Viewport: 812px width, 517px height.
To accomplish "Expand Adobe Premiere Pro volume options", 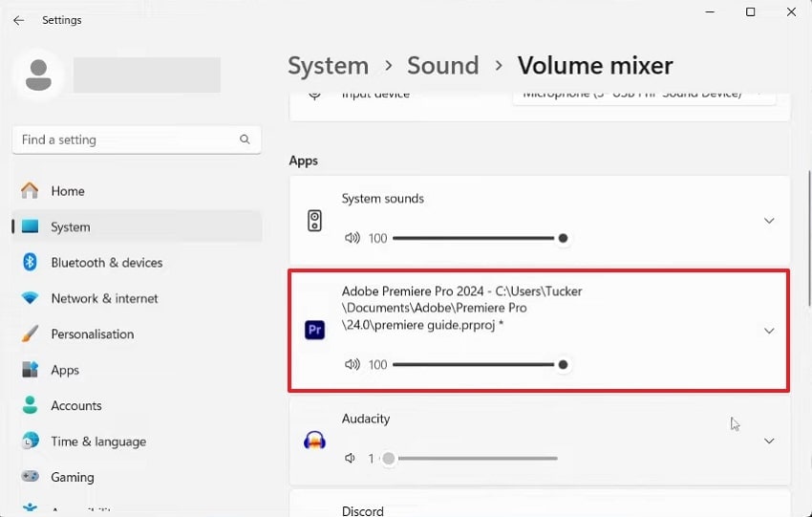I will coord(769,331).
